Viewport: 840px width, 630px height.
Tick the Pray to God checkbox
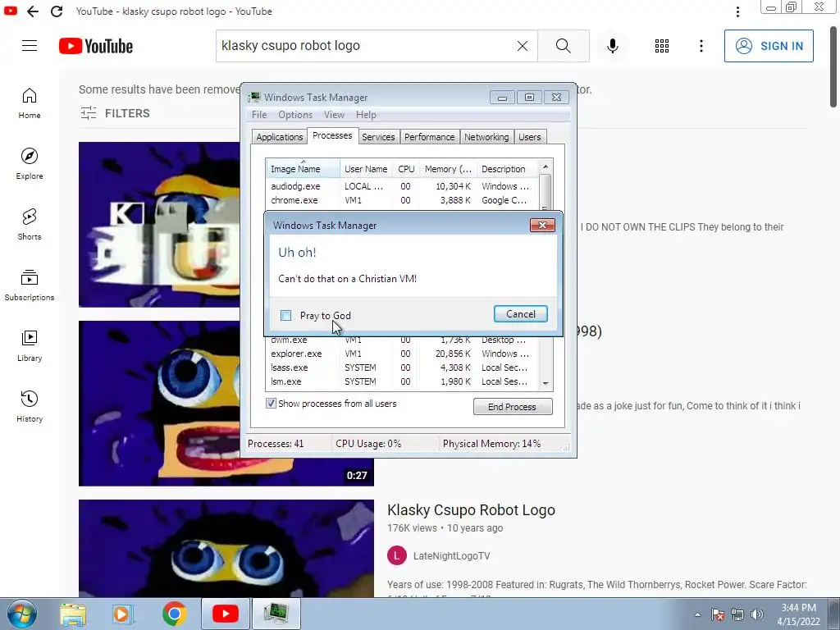(286, 316)
